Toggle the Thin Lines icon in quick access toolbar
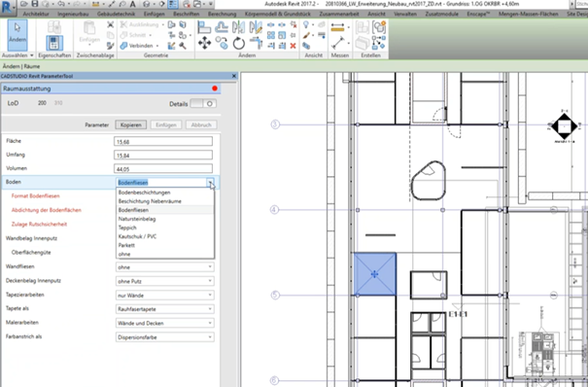This screenshot has width=588, height=387. (172, 4)
